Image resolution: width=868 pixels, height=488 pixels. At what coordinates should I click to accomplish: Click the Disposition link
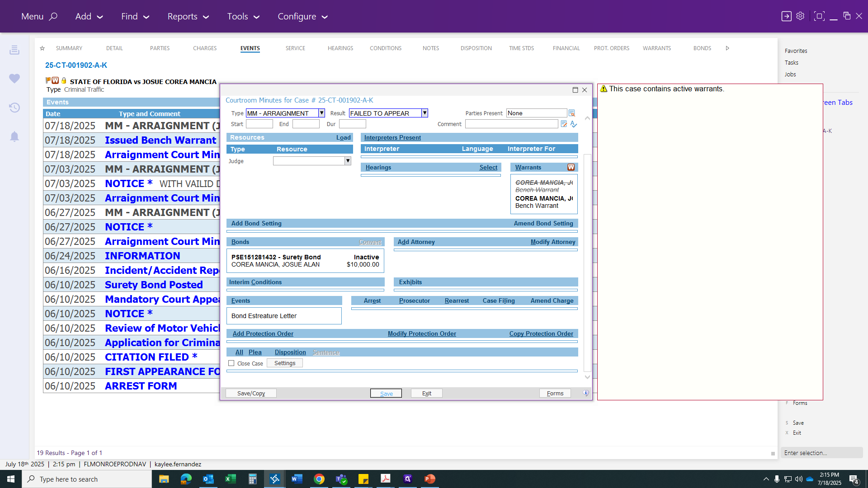[x=290, y=352]
